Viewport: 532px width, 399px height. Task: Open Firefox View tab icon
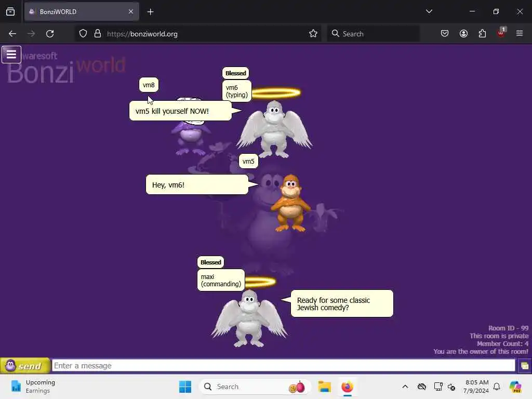[10, 11]
